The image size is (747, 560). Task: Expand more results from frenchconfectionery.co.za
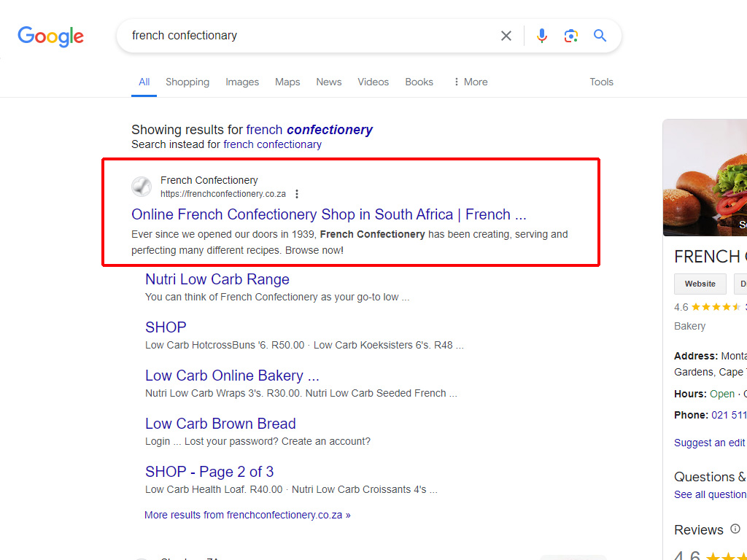247,515
